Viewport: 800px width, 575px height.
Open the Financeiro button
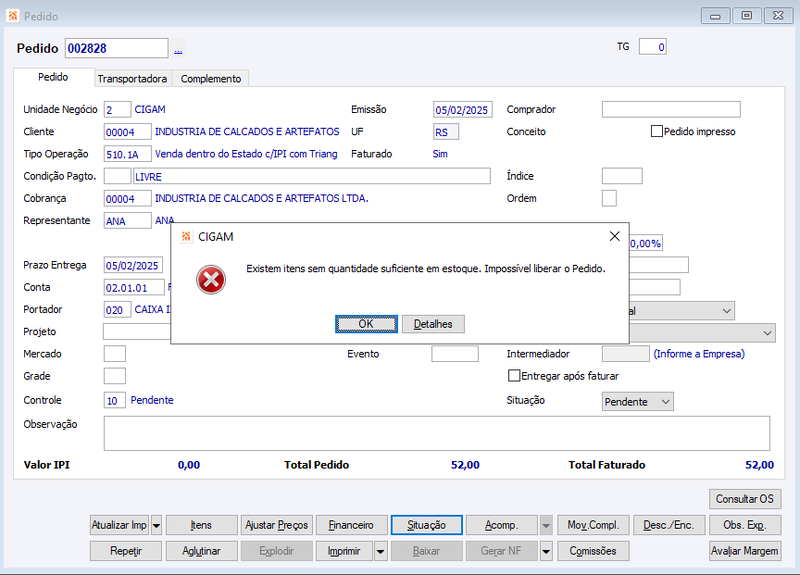pos(352,525)
